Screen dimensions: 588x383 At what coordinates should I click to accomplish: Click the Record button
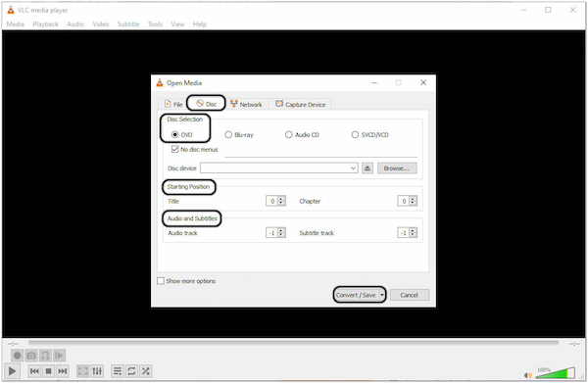(17, 356)
